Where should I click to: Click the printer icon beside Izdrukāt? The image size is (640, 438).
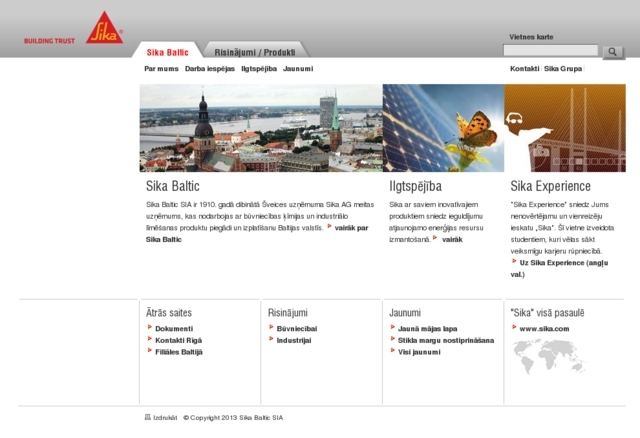(x=148, y=417)
